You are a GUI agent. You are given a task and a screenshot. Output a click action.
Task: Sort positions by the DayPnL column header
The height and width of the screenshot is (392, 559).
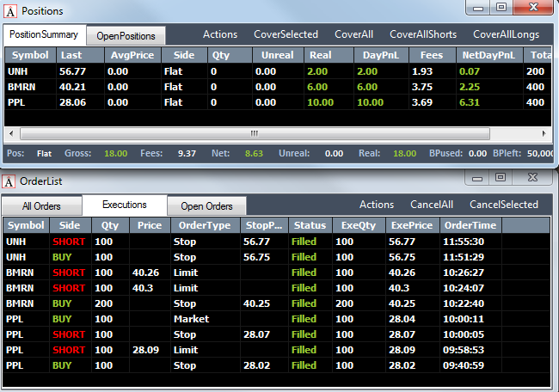381,55
